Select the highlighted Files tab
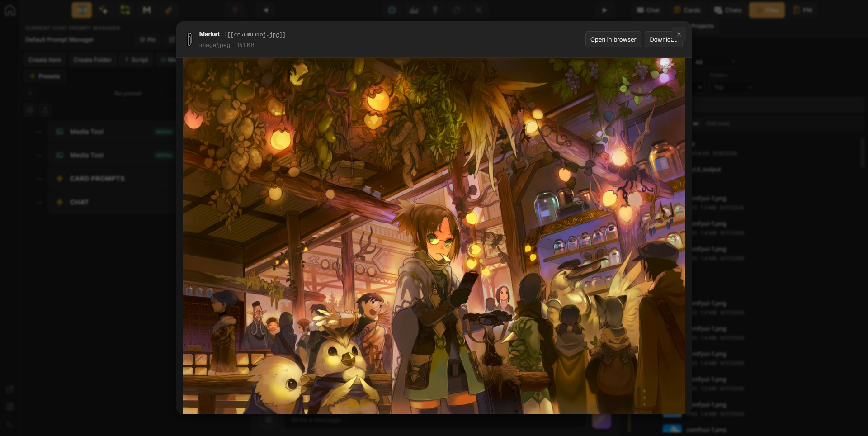The width and height of the screenshot is (868, 436). (x=767, y=10)
